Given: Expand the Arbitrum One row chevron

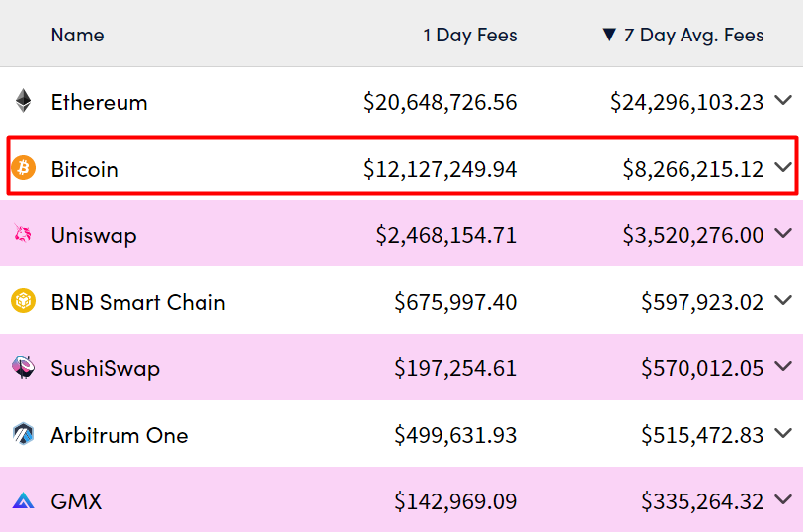Looking at the screenshot, I should tap(783, 434).
